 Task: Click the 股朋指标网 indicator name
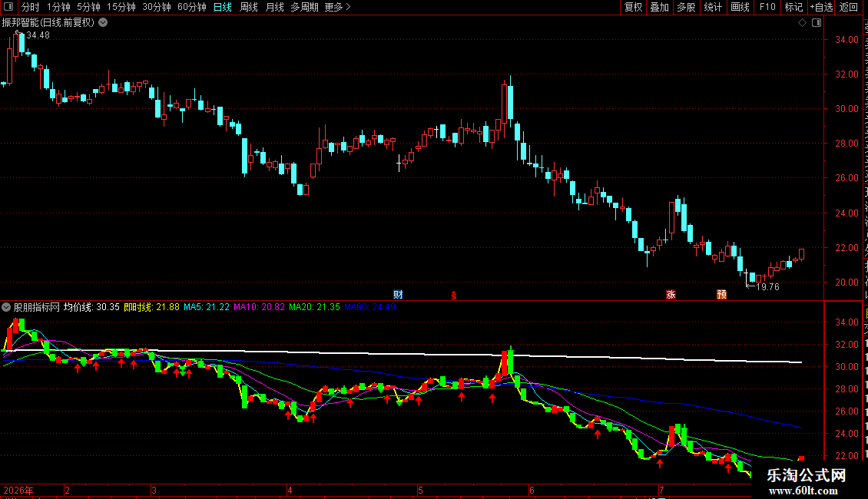click(37, 307)
